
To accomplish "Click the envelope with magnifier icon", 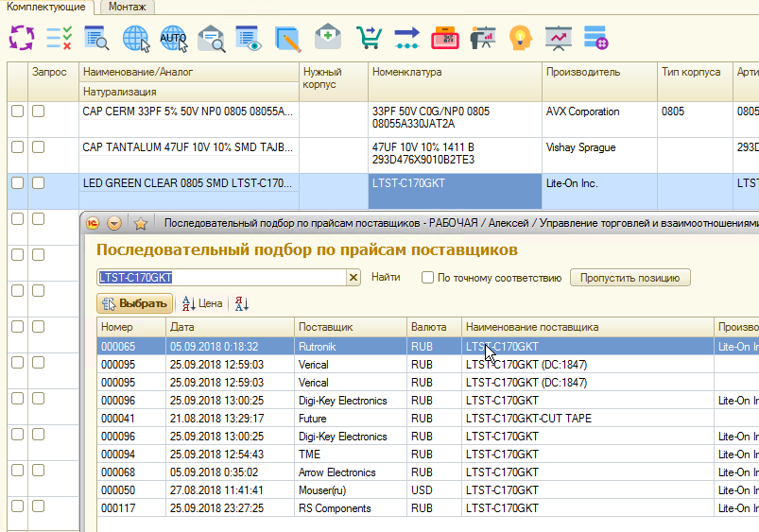I will pyautogui.click(x=212, y=38).
